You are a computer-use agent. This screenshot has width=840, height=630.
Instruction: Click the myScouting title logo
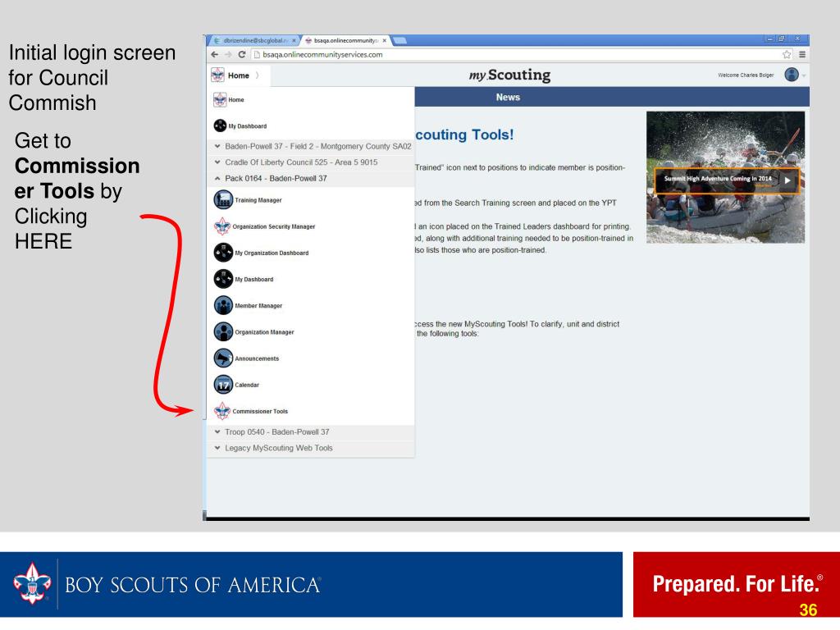click(509, 75)
